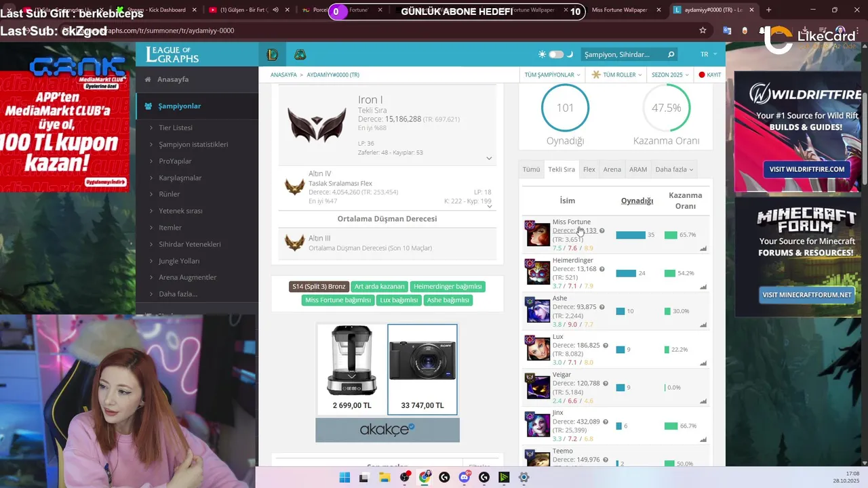Image resolution: width=868 pixels, height=488 pixels.
Task: Click Visit Wildriftfire.com ad button
Action: [x=806, y=169]
